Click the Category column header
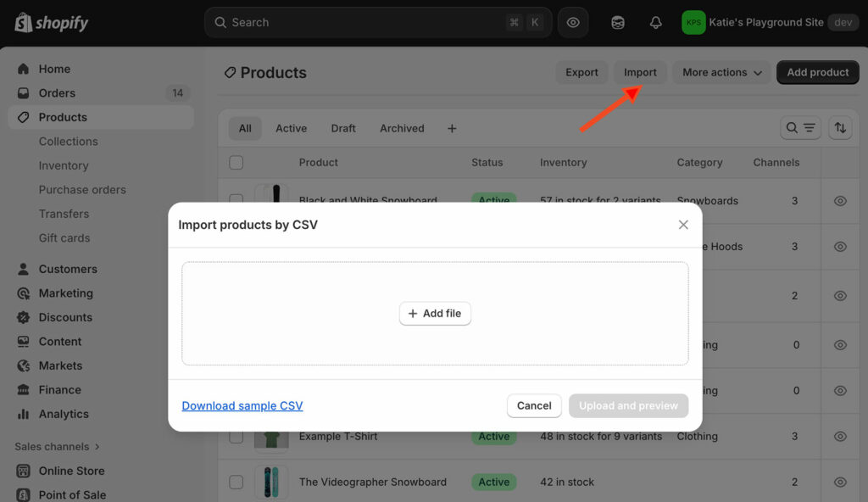 pos(699,162)
